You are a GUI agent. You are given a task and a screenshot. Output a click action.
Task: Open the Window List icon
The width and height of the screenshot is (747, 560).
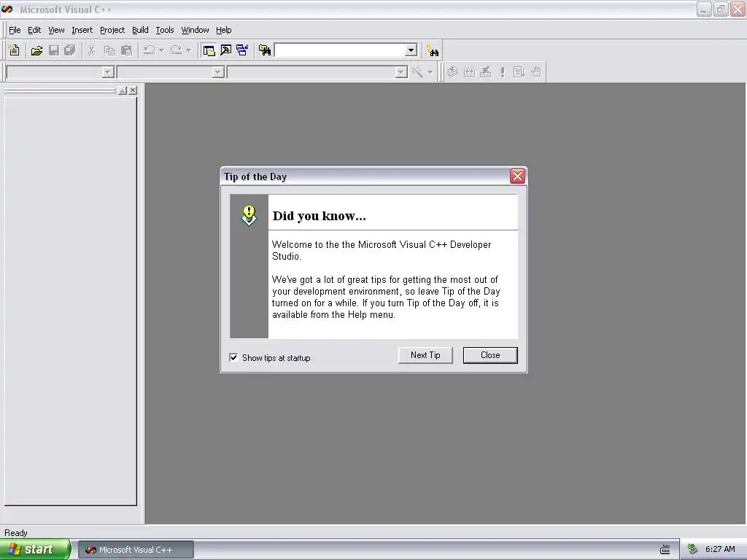click(242, 50)
